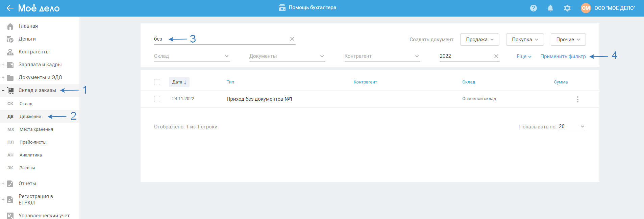Select Движение in the sidebar

30,117
